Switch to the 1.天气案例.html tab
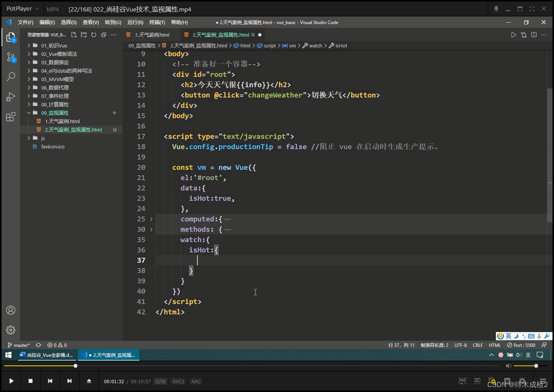Image resolution: width=554 pixels, height=392 pixels. [151, 35]
